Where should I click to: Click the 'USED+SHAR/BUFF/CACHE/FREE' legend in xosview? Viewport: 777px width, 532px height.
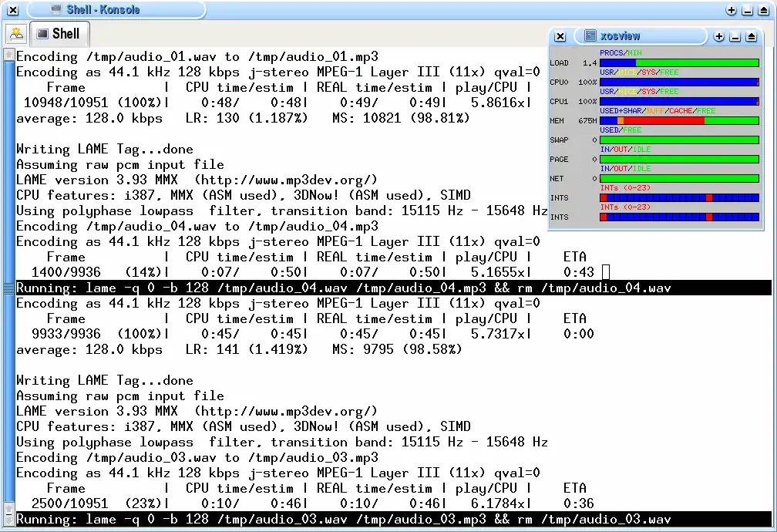coord(658,111)
